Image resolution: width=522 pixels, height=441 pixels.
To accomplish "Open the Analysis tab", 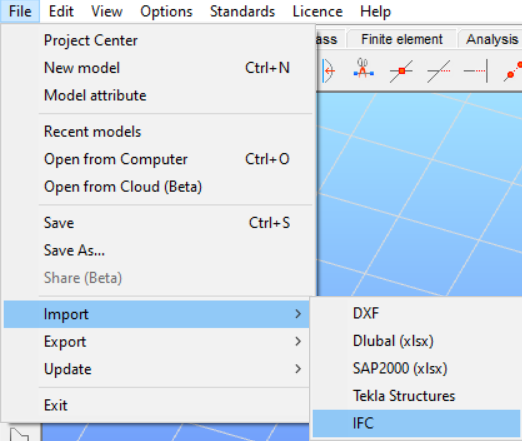I will point(492,39).
